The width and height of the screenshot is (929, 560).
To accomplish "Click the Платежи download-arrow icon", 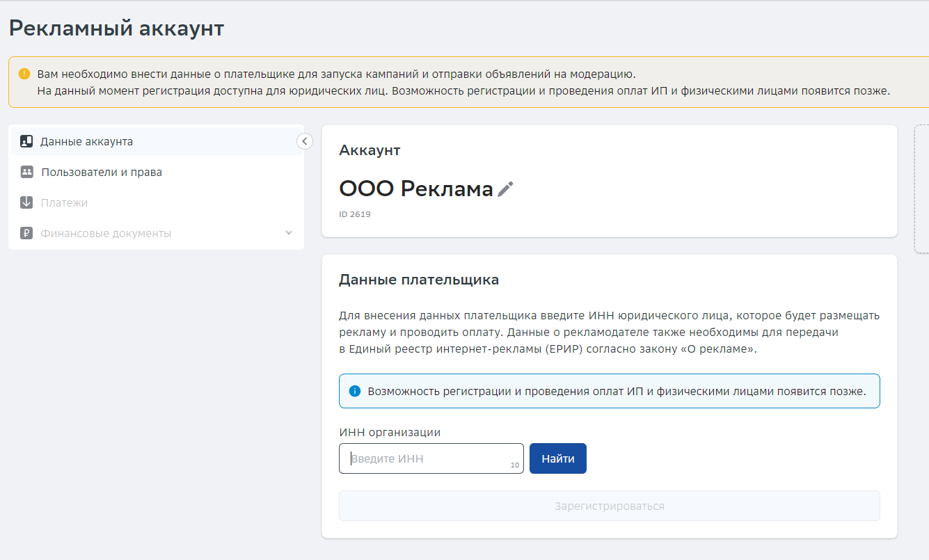I will point(26,202).
